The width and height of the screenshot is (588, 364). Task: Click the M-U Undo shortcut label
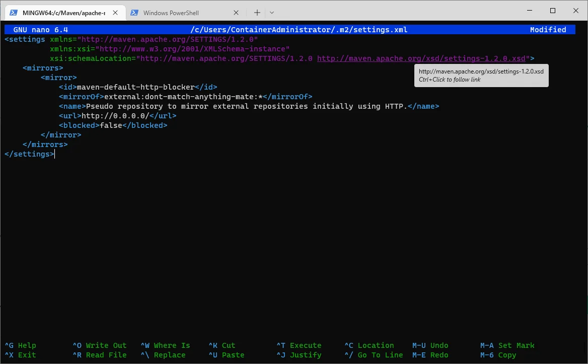click(x=430, y=345)
